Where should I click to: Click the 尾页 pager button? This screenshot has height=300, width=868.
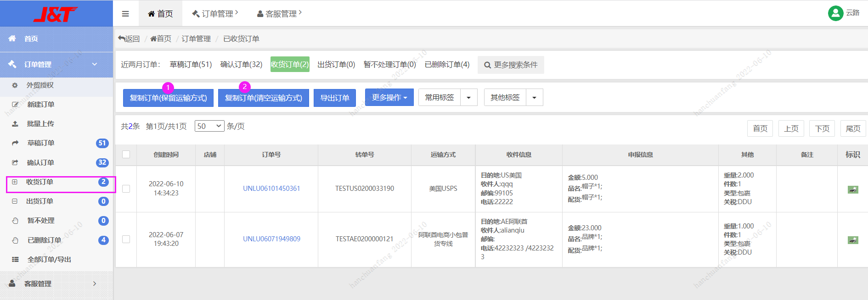[853, 128]
